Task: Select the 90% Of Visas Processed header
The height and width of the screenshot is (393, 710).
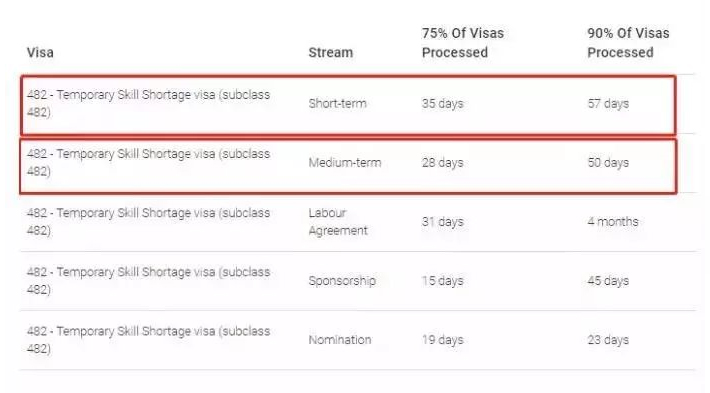Action: click(x=628, y=43)
